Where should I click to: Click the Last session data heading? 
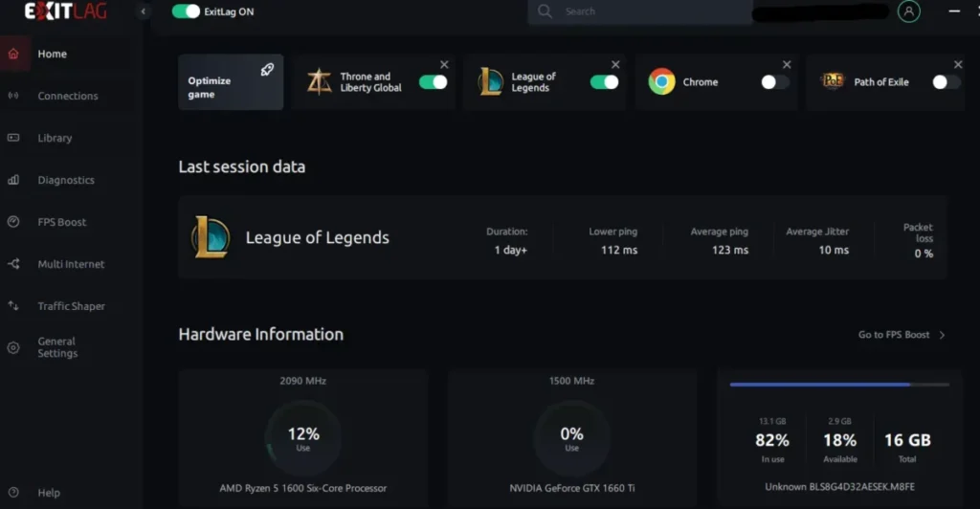pos(242,166)
